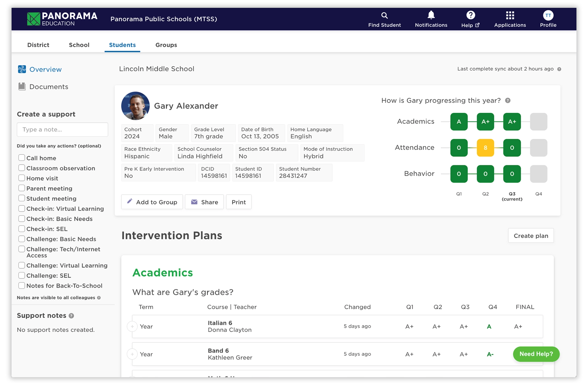
Task: Focus the Type a note input
Action: [x=63, y=130]
